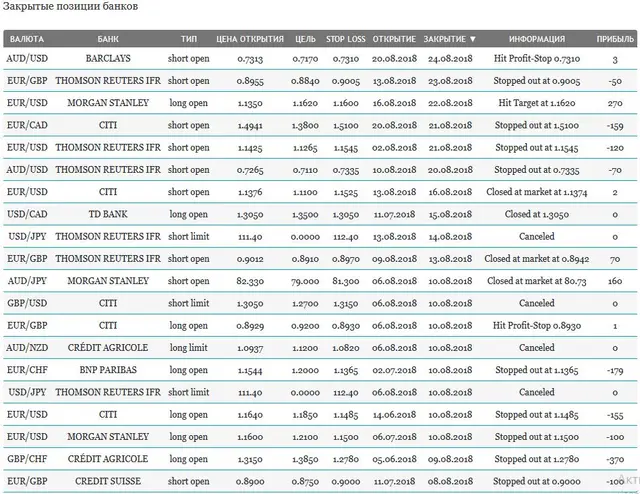Select the EUR/CAD currency cell

(x=27, y=125)
